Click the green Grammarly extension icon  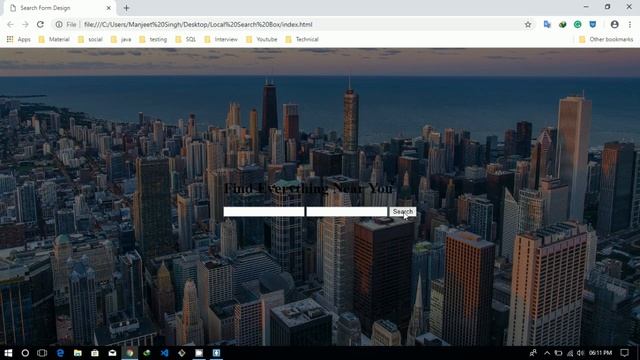click(578, 24)
